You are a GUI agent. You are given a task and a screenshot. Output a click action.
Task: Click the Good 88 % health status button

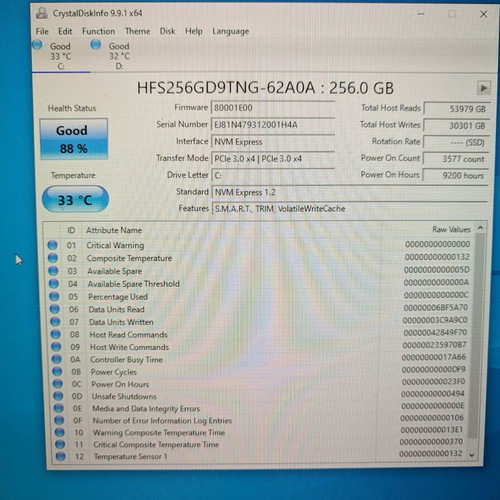74,139
